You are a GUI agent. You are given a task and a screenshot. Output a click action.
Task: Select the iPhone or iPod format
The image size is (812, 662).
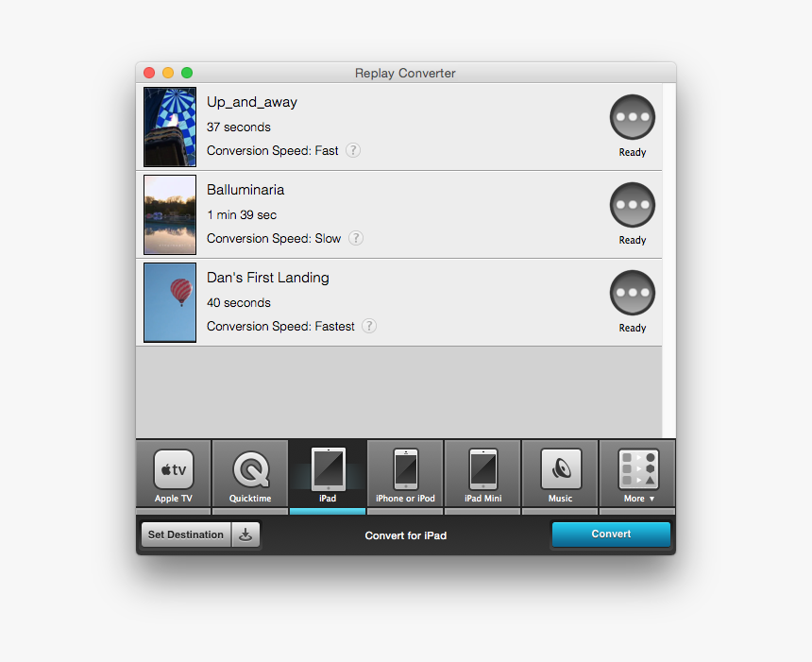point(405,474)
